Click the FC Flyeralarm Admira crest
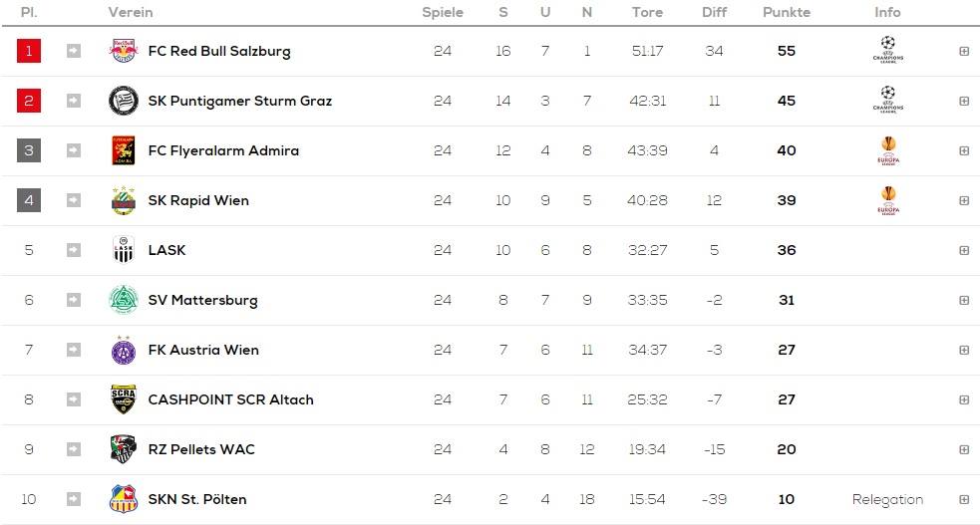The image size is (980, 525). tap(124, 150)
